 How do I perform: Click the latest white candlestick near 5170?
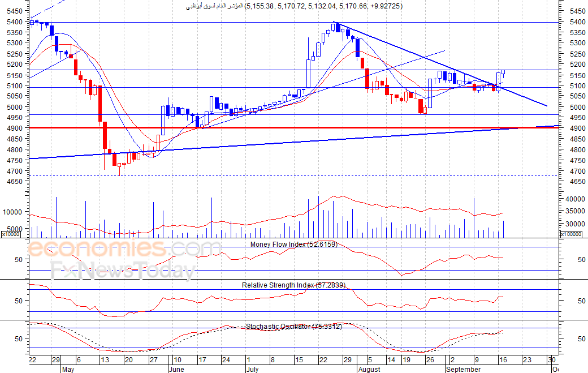503,72
